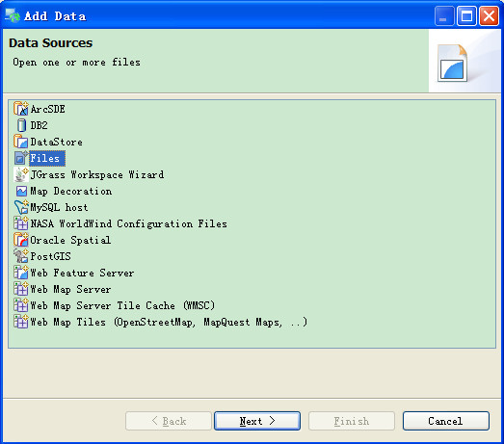Viewport: 504px width, 444px height.
Task: Select the PostGIS label
Action: coord(50,256)
